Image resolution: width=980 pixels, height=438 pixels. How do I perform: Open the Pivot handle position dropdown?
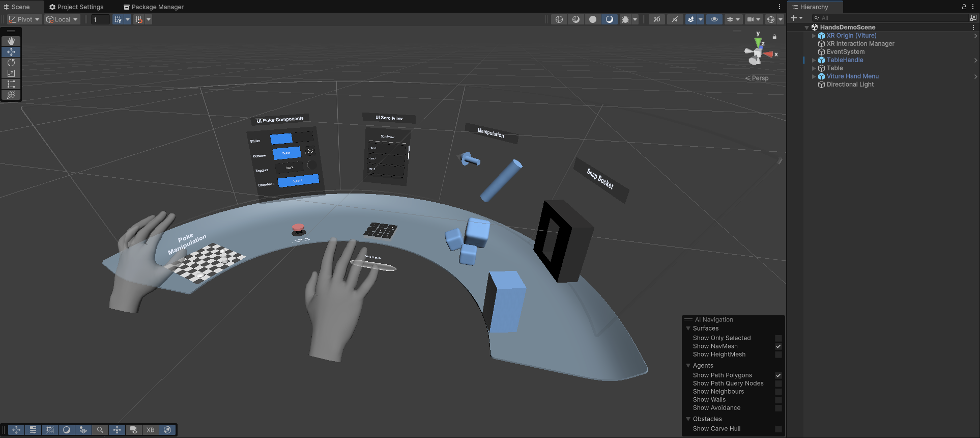click(x=24, y=19)
